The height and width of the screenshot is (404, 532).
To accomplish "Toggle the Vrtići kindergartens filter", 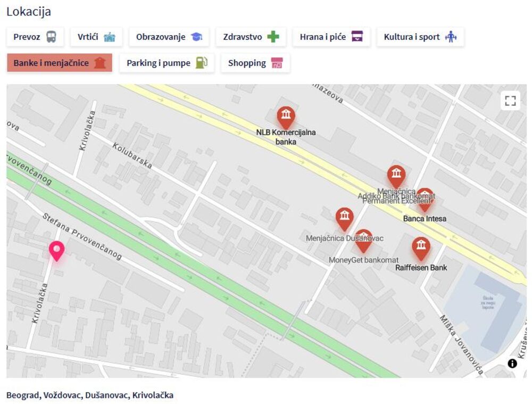I will [x=96, y=37].
